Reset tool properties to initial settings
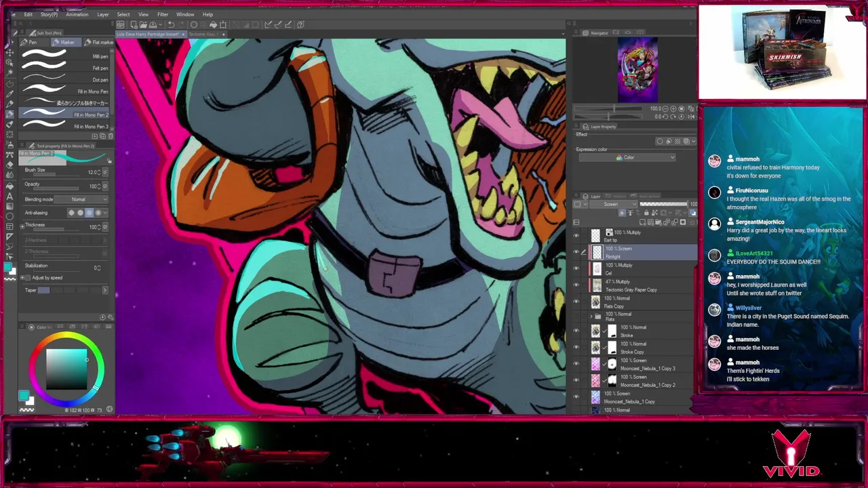 tap(102, 317)
